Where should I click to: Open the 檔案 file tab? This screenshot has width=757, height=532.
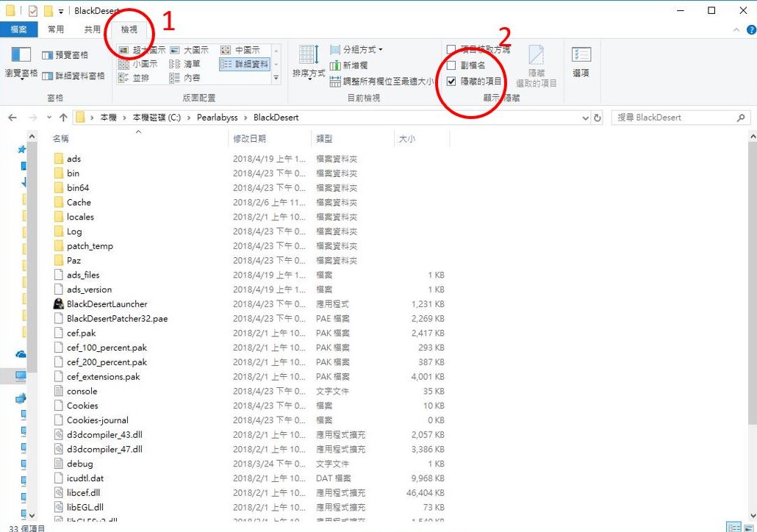19,29
